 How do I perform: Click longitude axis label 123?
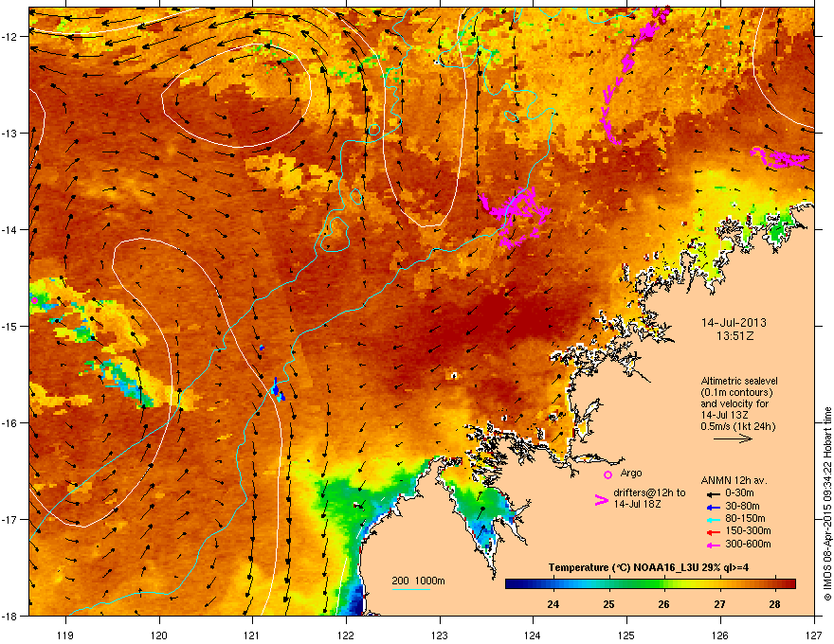pos(440,635)
